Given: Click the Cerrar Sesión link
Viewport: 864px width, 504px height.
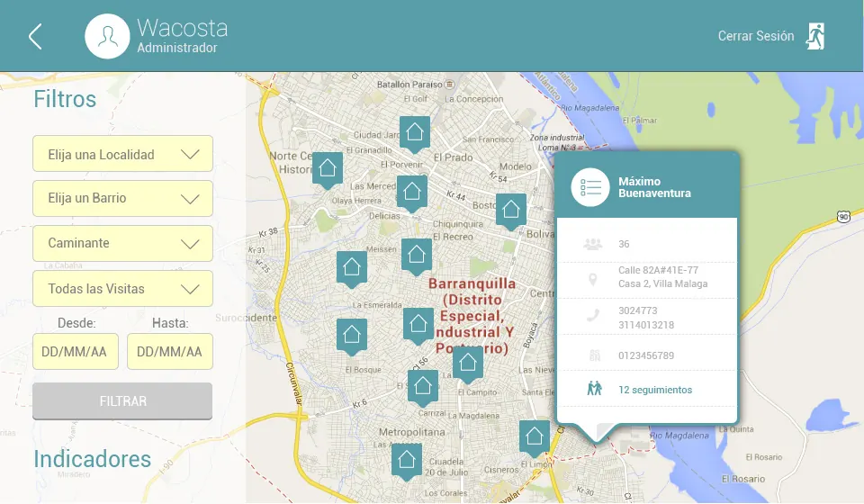Looking at the screenshot, I should pyautogui.click(x=755, y=36).
